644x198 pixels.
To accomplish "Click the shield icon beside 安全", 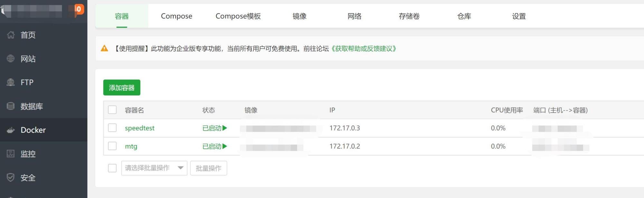I will pos(11,177).
